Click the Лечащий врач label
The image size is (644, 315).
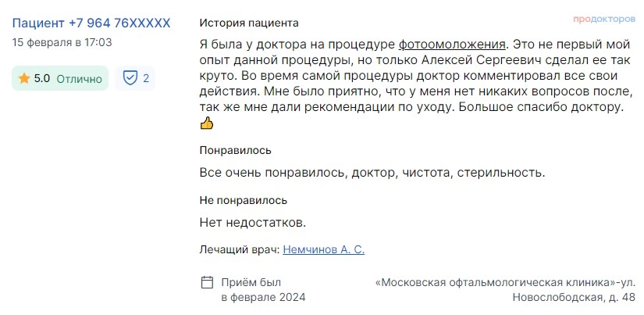(240, 249)
